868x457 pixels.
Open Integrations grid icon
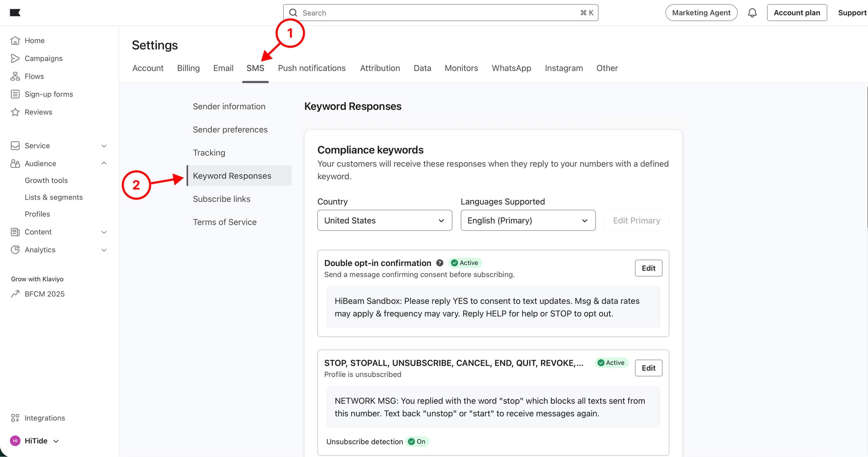tap(15, 418)
